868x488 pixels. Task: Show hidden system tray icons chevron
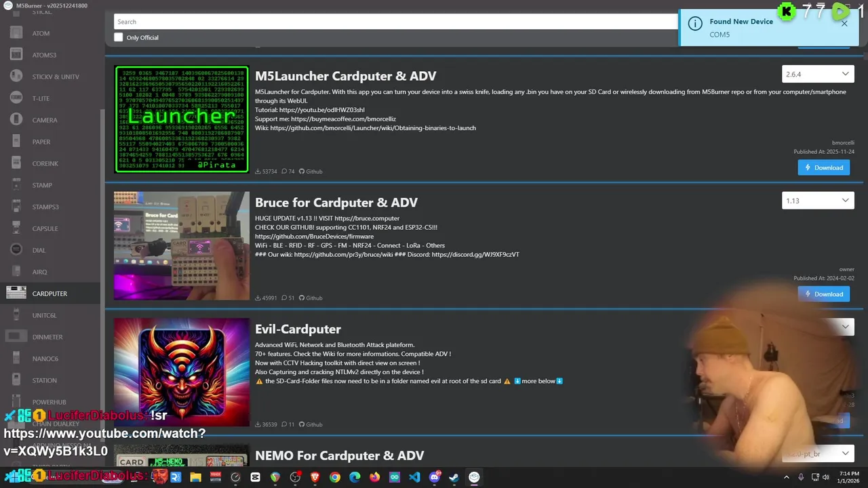tap(787, 477)
